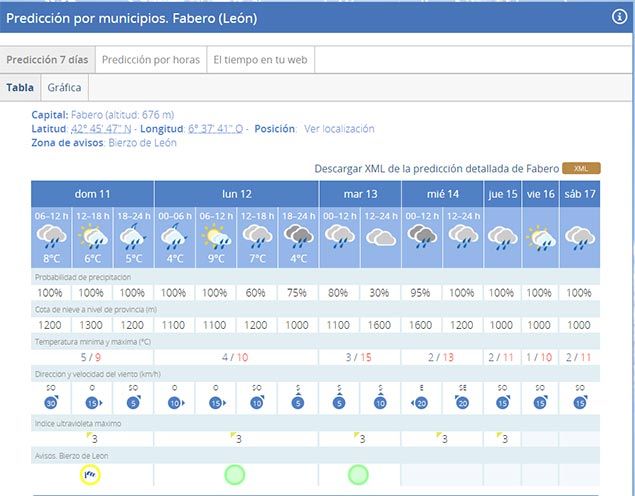
Task: Open the El tiempo en tu web tab
Action: tap(259, 60)
